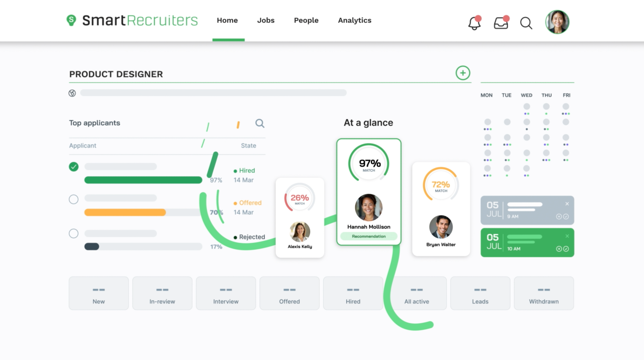Click on Hannah Mollison candidate thumbnail
This screenshot has width=644, height=360.
pyautogui.click(x=368, y=208)
